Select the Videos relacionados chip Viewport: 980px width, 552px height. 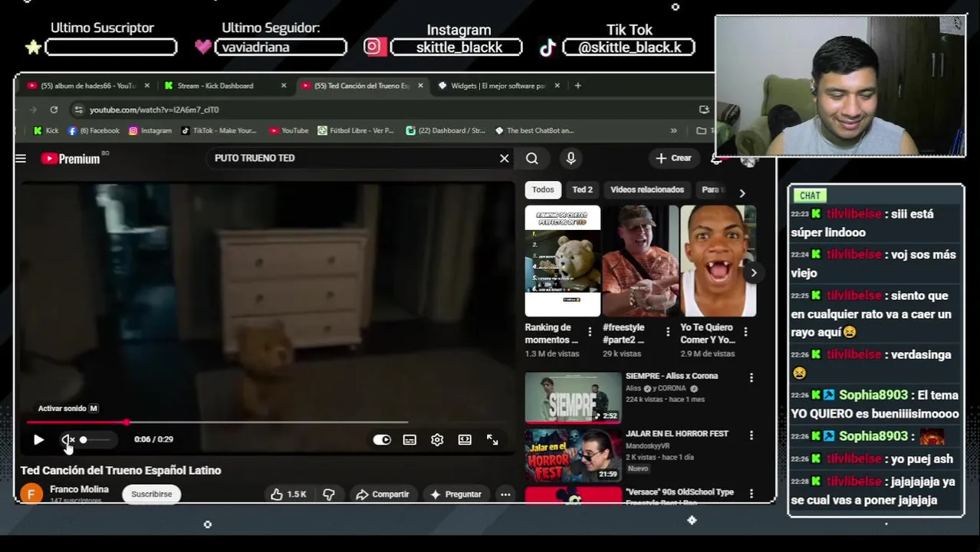647,189
